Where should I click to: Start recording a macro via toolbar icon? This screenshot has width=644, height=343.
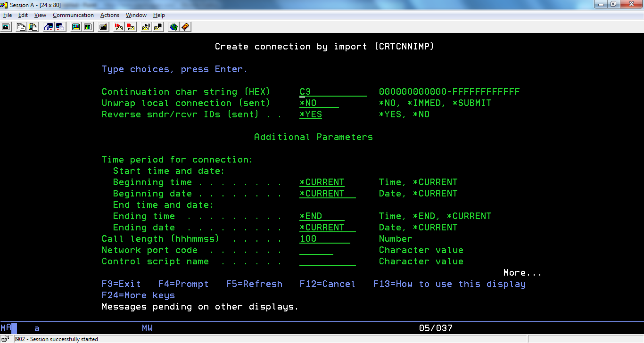pyautogui.click(x=119, y=27)
